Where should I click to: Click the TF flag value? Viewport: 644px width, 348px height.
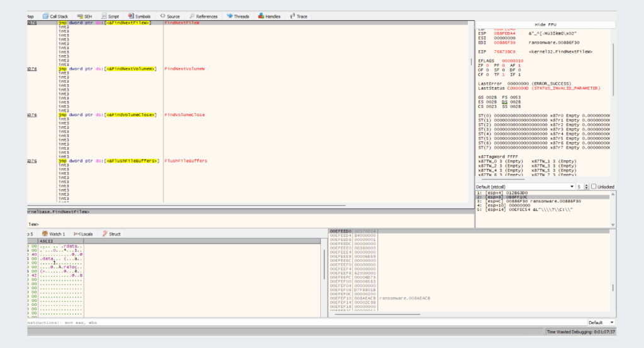point(503,75)
